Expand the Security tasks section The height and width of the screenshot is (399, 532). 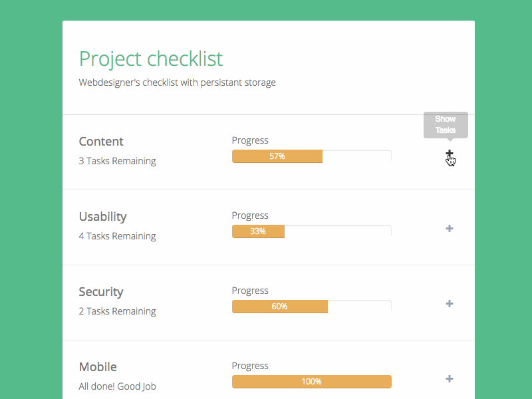(450, 303)
